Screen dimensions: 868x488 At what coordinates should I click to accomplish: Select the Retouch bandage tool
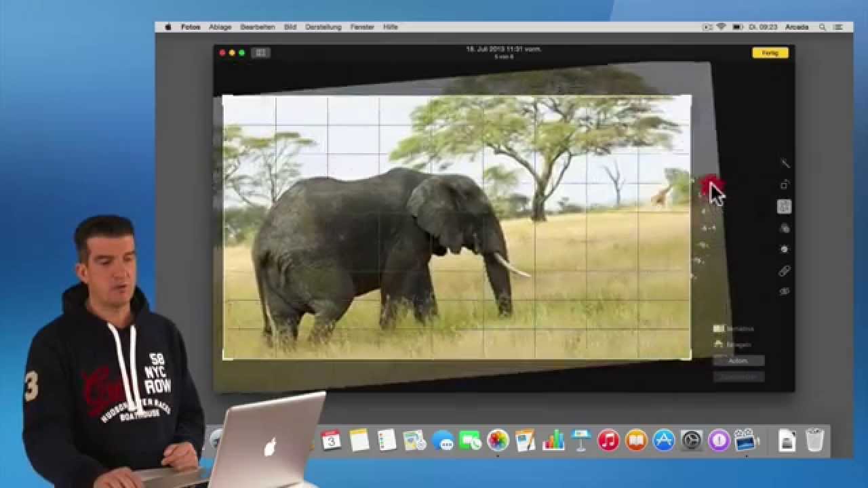tap(785, 271)
